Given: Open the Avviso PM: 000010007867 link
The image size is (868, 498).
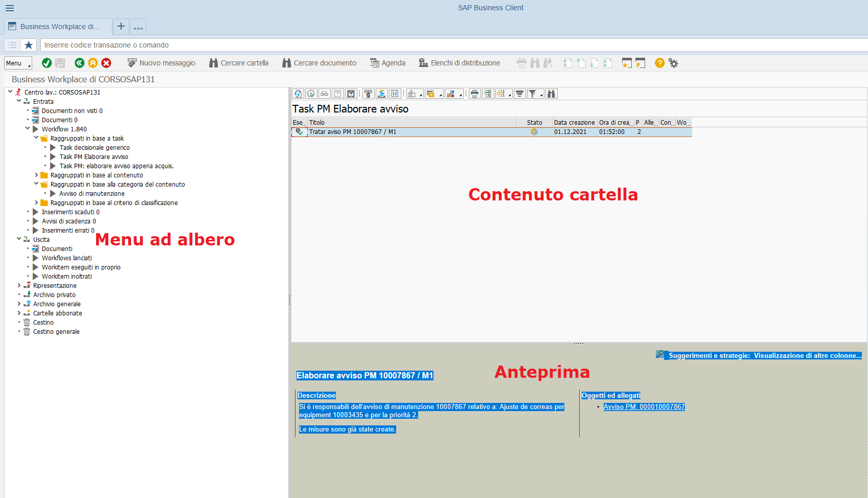Looking at the screenshot, I should click(644, 407).
